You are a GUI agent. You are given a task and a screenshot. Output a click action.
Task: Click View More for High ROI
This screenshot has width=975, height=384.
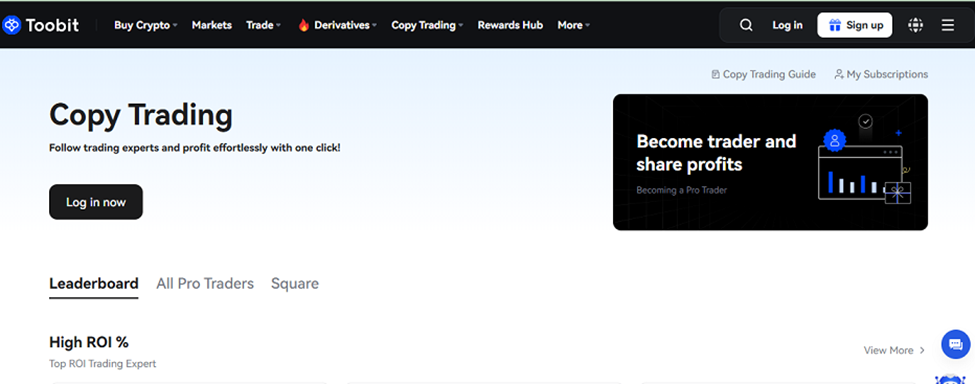[894, 350]
